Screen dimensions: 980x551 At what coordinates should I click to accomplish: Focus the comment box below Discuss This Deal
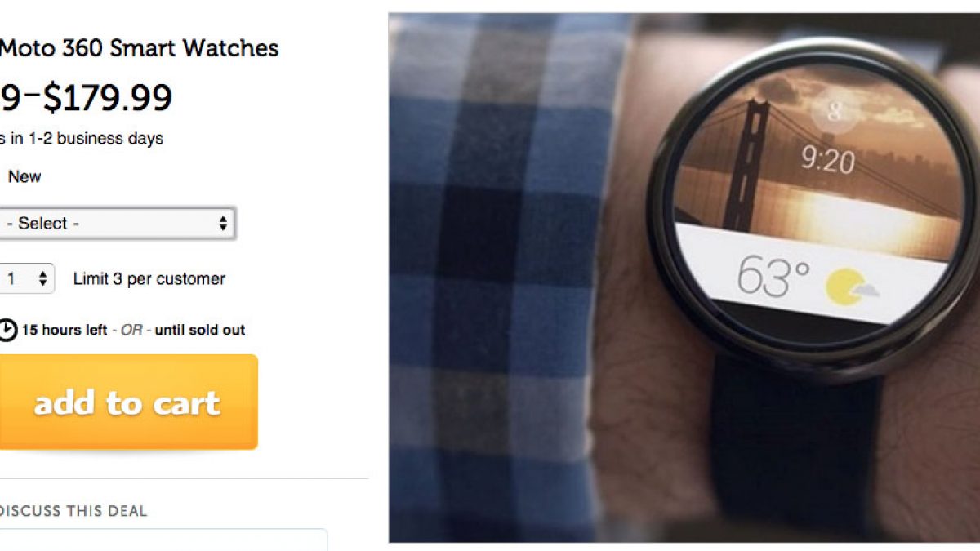[163, 540]
